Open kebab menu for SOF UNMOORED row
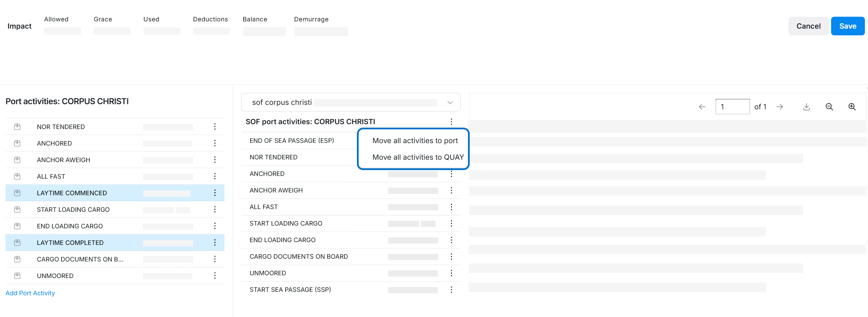The image size is (868, 317). tap(451, 273)
